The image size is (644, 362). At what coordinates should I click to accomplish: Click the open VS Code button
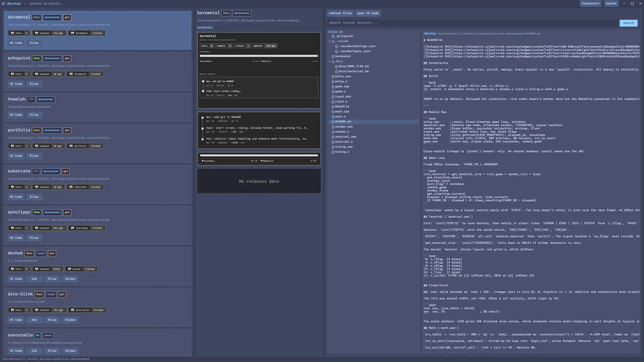(x=368, y=13)
